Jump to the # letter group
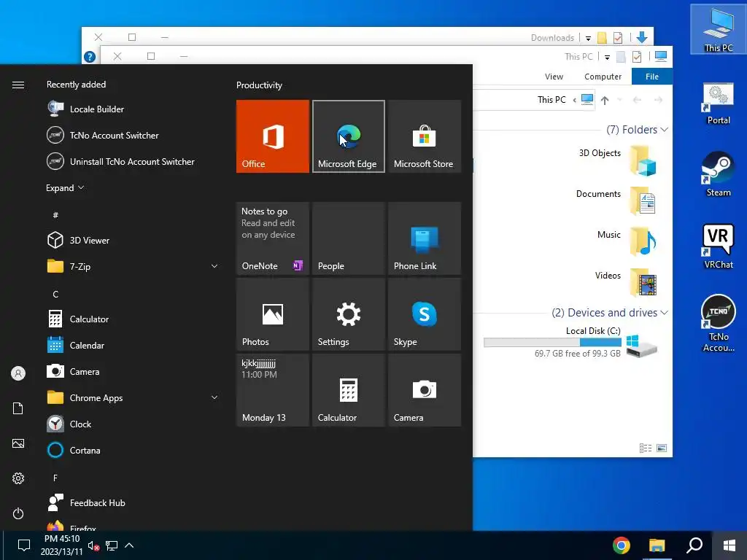747x560 pixels. [x=55, y=215]
